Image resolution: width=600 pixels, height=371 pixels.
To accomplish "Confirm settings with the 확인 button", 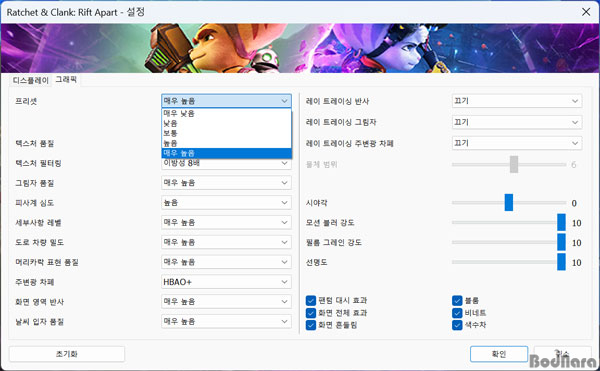I will (499, 354).
